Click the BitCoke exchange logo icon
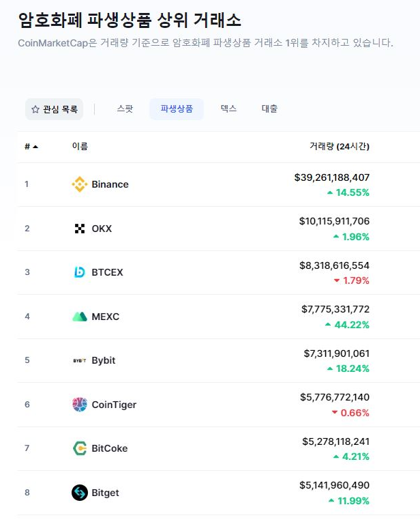Viewport: 420px width, 522px height. (x=80, y=448)
